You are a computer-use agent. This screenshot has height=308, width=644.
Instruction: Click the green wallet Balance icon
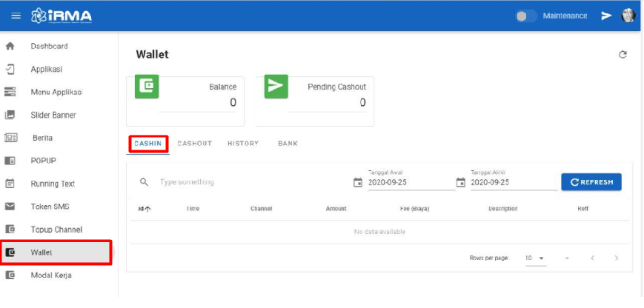pos(147,87)
